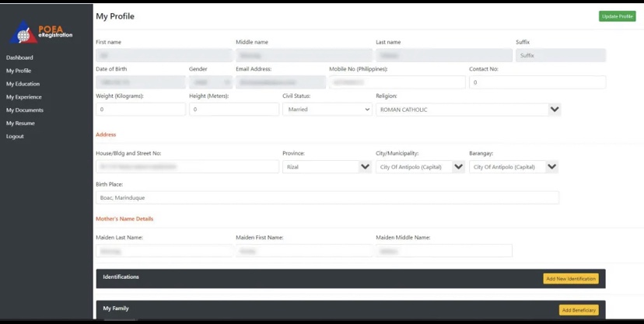Viewport: 644px width, 324px height.
Task: Log out using sidebar Logout link
Action: [15, 137]
